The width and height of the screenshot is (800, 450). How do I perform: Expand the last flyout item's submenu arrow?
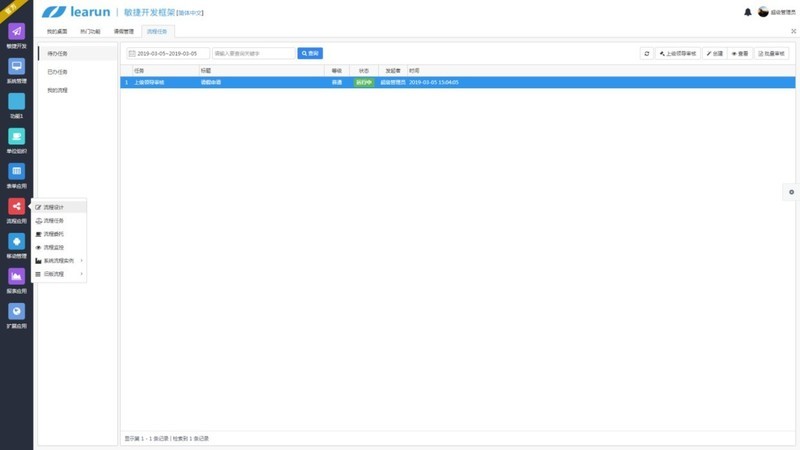click(81, 274)
